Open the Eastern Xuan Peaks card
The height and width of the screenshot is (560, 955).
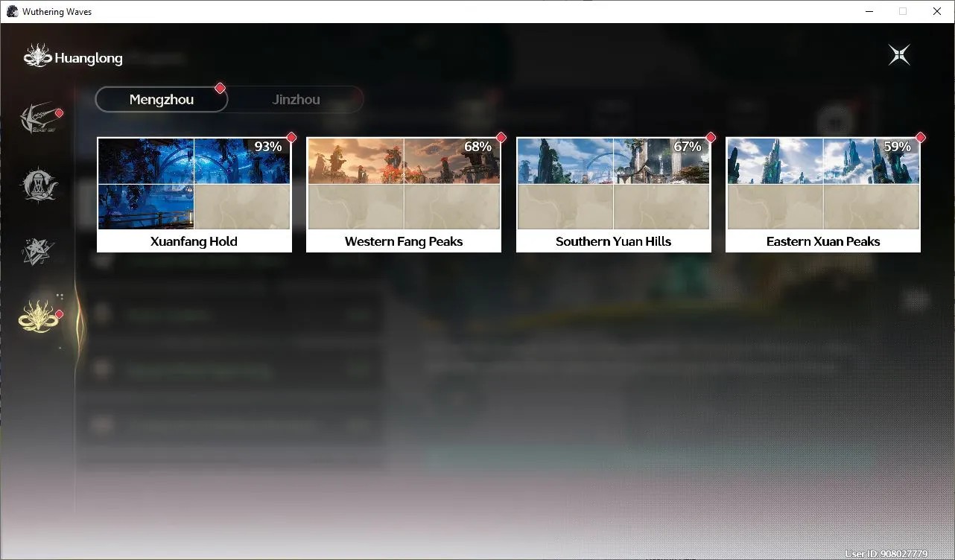pyautogui.click(x=823, y=195)
